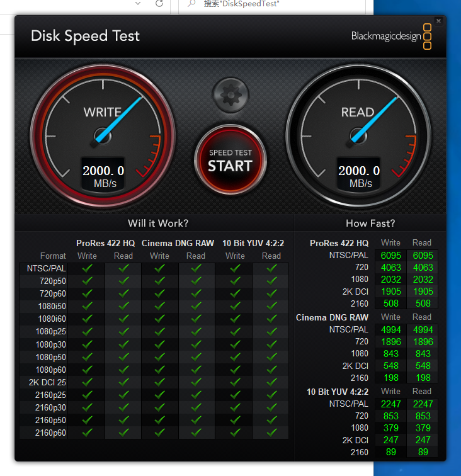
Task: Click Cinema DNG 2K DCI read value 548
Action: tap(423, 365)
